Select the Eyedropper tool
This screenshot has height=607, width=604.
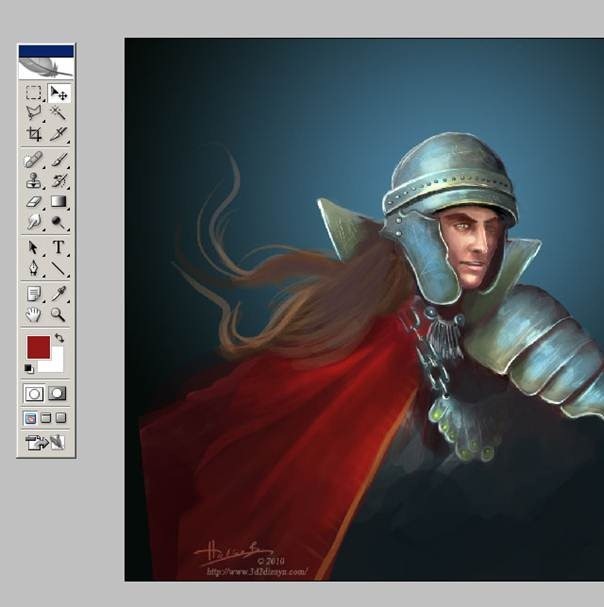(x=59, y=293)
